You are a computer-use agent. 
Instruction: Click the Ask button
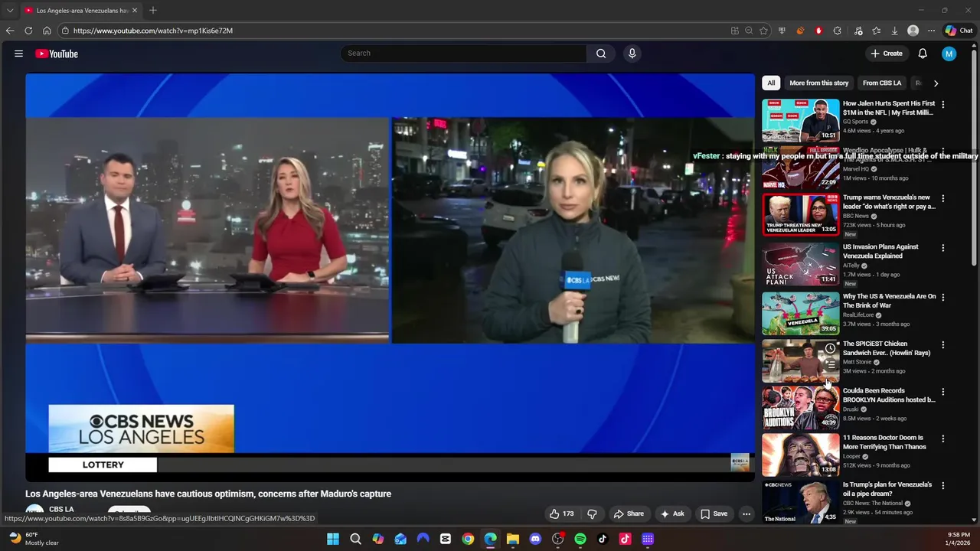[x=672, y=514]
